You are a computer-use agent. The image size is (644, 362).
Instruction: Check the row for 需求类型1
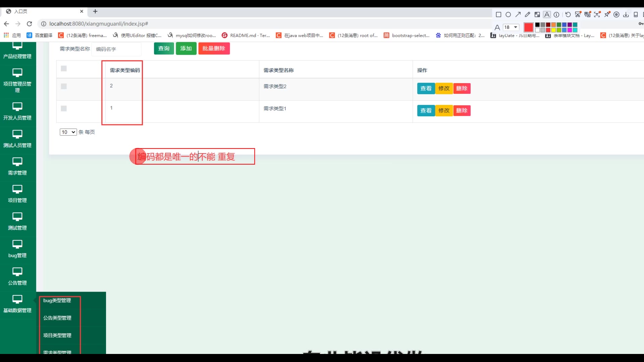pos(64,109)
